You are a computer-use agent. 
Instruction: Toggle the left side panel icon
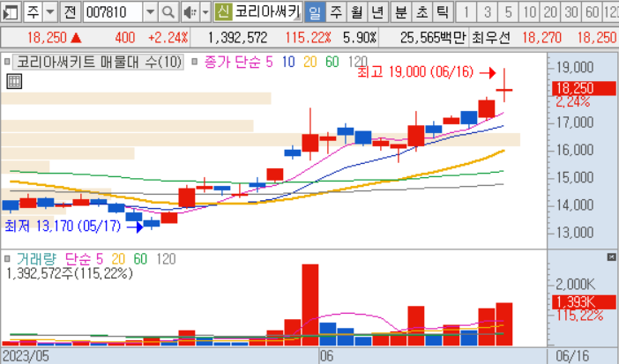click(x=11, y=11)
